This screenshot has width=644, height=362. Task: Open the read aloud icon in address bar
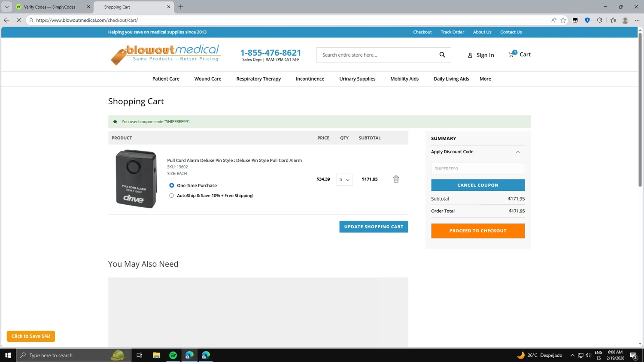click(x=554, y=20)
